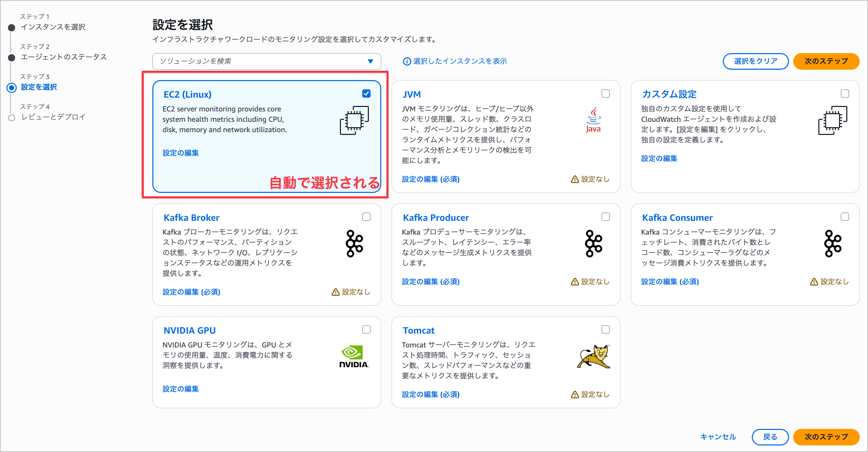Check the NVIDIA GPU checkbox
This screenshot has width=868, height=452.
(x=366, y=330)
